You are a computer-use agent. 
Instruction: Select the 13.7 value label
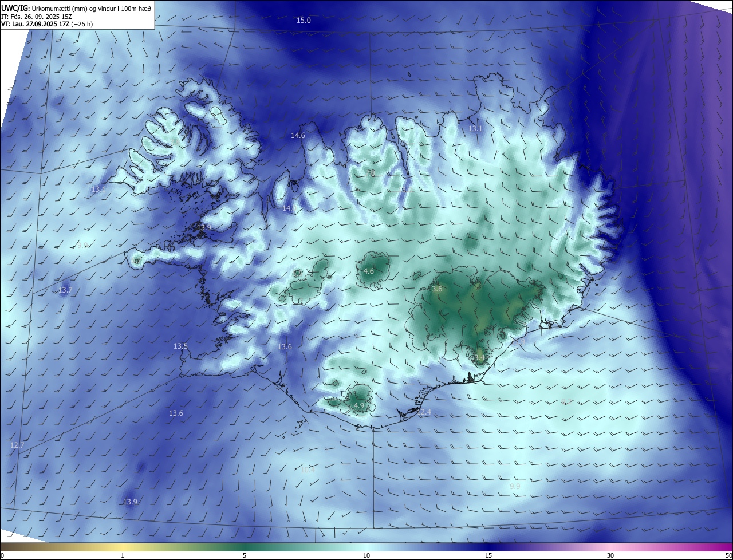coord(66,290)
